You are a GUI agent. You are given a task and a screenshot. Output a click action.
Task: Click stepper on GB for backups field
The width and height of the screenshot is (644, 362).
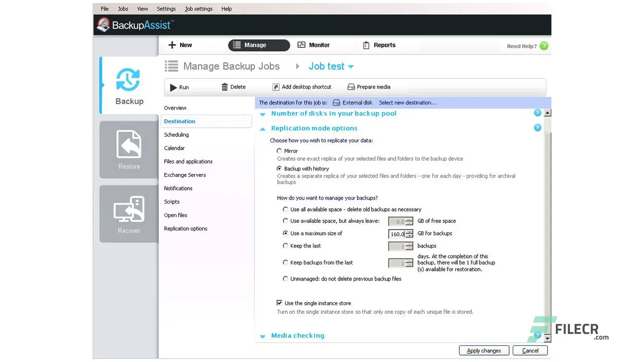(409, 234)
